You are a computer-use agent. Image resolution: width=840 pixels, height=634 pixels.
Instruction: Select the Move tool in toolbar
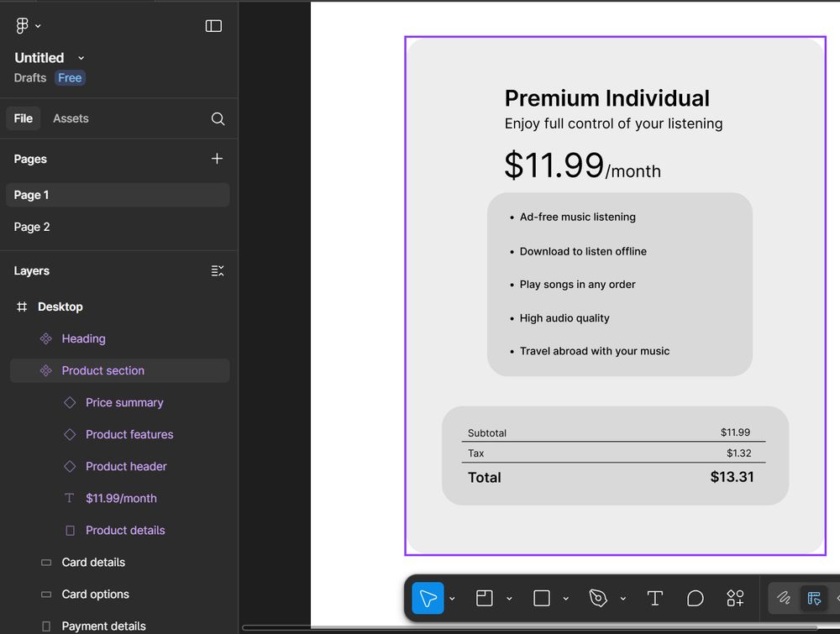tap(428, 598)
